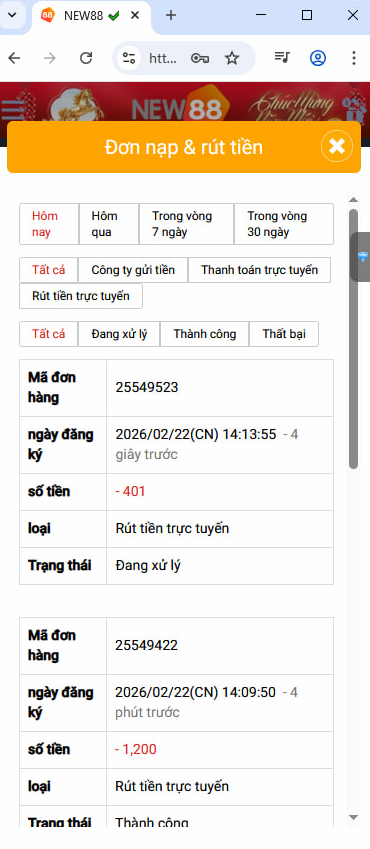The width and height of the screenshot is (370, 849).
Task: Click Đang xử lý status of order 25549523
Action: (148, 566)
